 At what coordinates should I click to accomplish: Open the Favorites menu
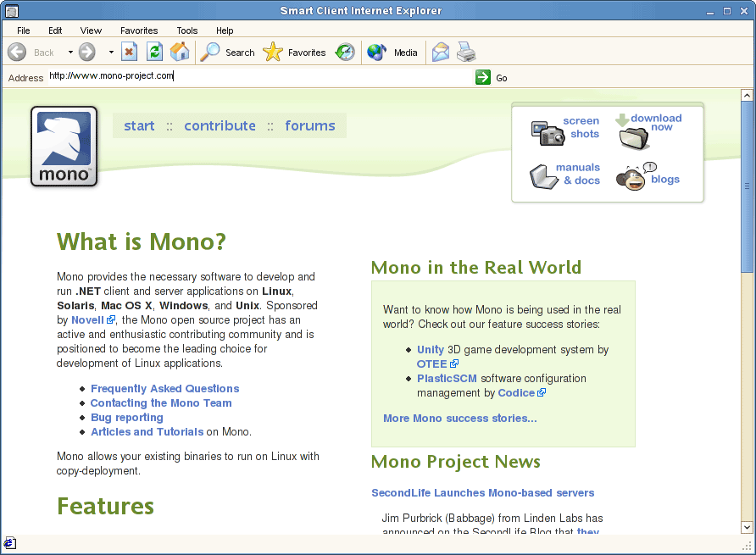139,31
